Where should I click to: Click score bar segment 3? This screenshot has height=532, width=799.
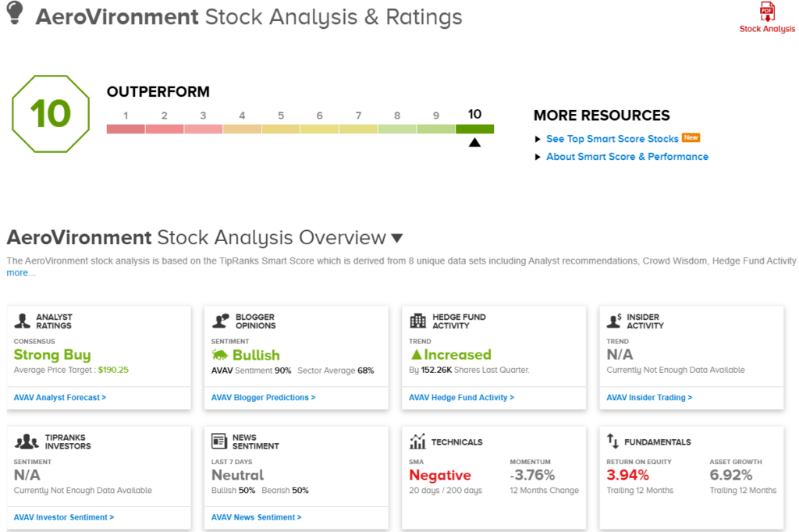click(x=204, y=129)
